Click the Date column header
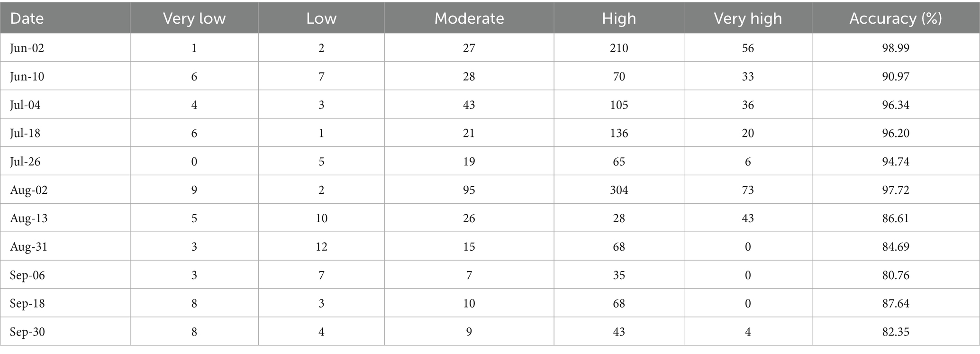Image resolution: width=980 pixels, height=354 pixels. 27,18
